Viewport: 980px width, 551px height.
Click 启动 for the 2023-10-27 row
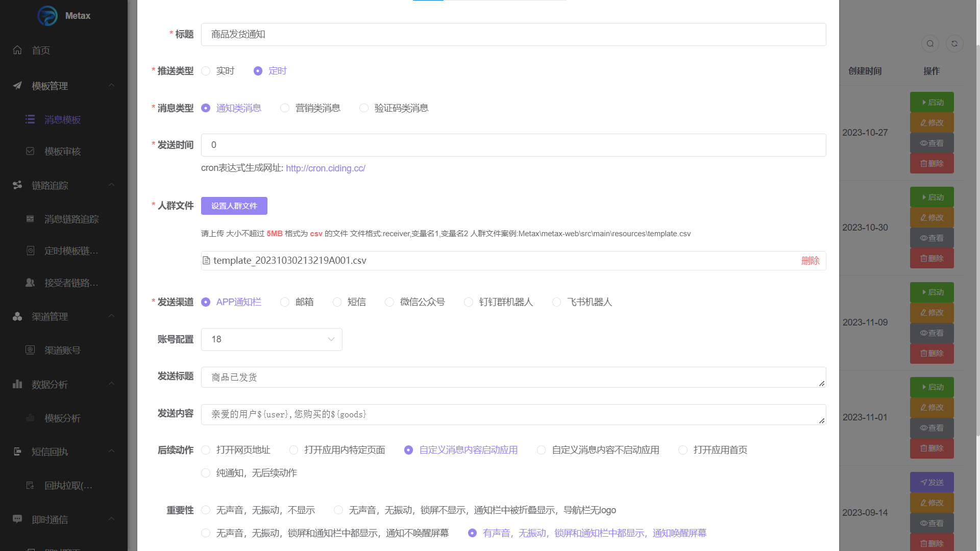tap(932, 102)
